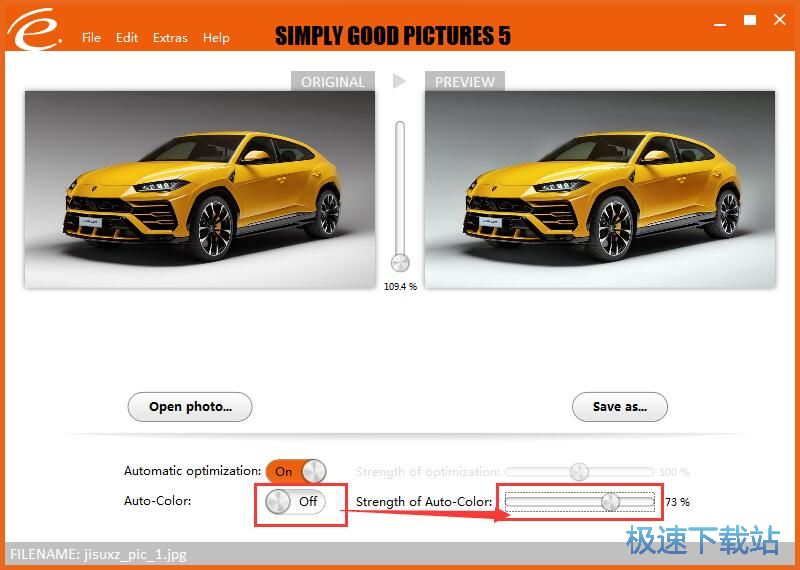800x570 pixels.
Task: Maximize the Simply Good Pictures window
Action: point(750,20)
